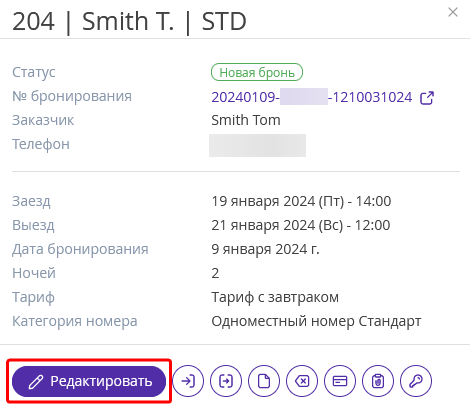Click the Статус label
This screenshot has width=470, height=405.
click(x=34, y=72)
